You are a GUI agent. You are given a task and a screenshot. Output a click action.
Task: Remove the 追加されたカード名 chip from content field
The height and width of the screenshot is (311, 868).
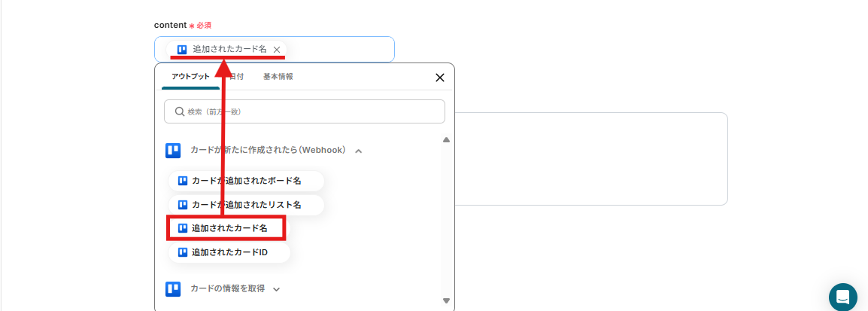[x=277, y=50]
